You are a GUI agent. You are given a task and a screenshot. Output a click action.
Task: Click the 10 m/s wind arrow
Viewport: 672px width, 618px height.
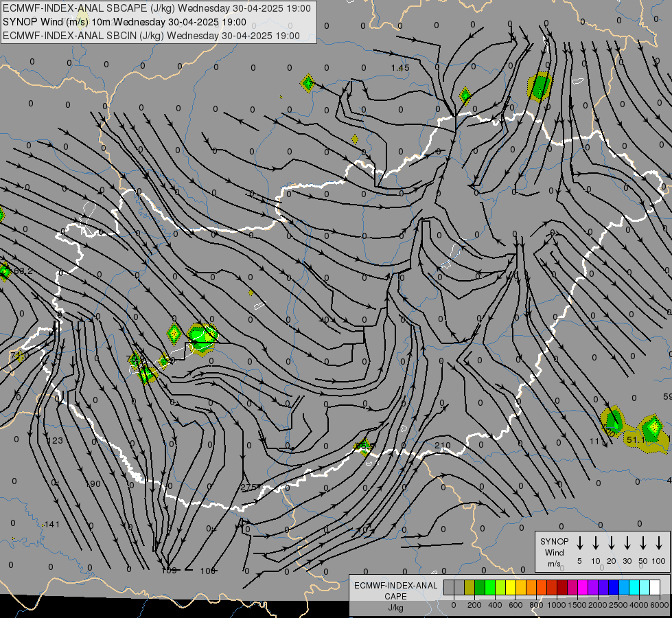click(596, 543)
